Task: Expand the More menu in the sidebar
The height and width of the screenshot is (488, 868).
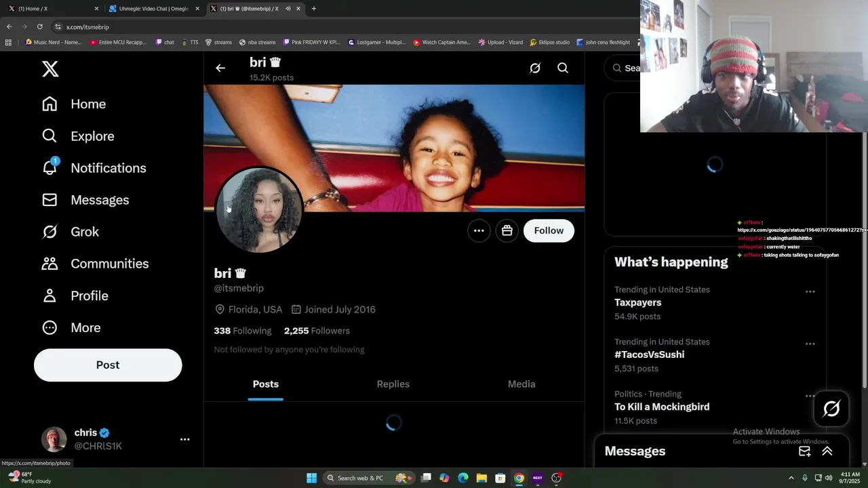Action: pos(71,327)
